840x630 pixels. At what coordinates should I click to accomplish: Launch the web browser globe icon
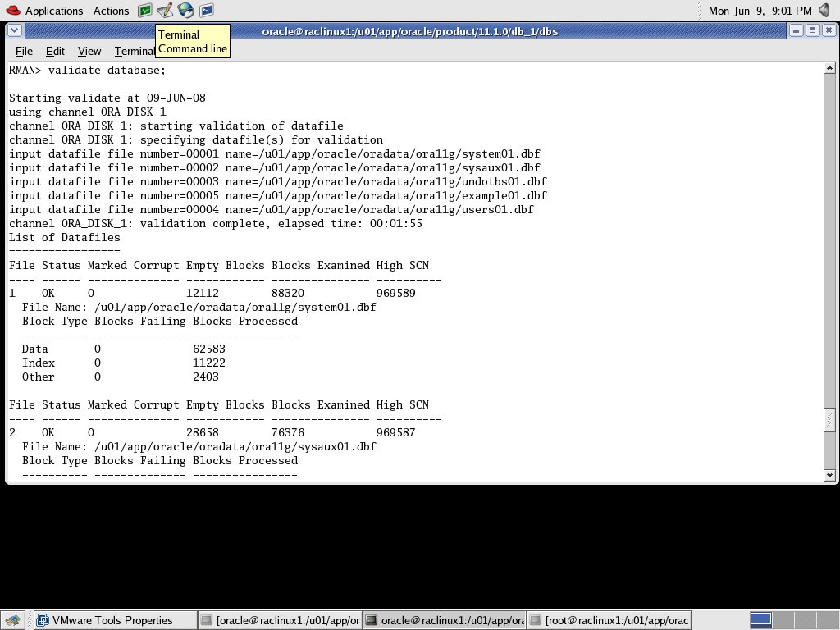pos(186,10)
